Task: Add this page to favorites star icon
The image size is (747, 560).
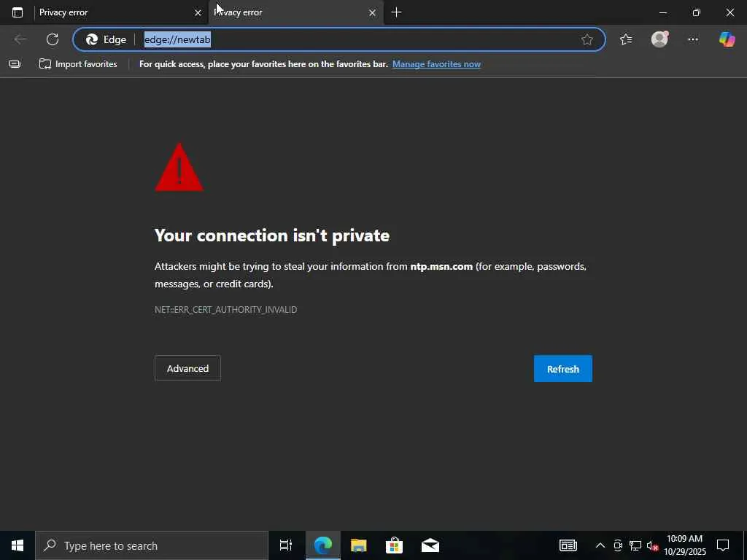Action: click(x=587, y=39)
